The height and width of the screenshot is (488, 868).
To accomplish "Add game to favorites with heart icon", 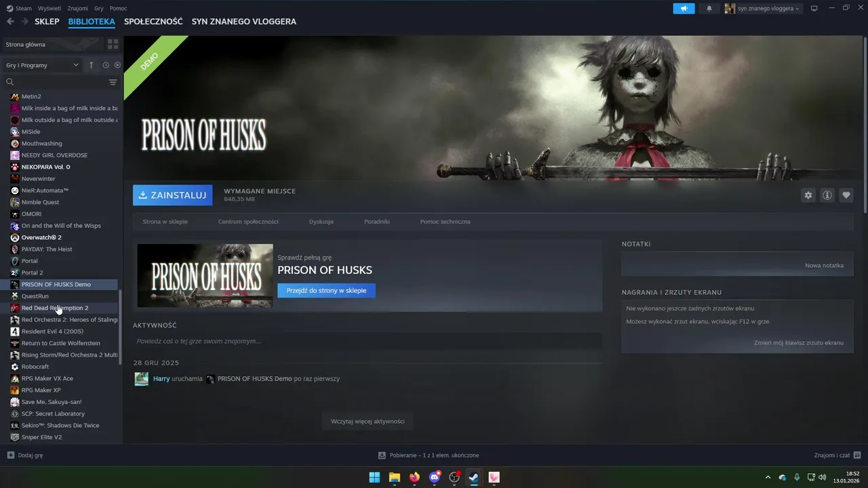I will pyautogui.click(x=846, y=195).
